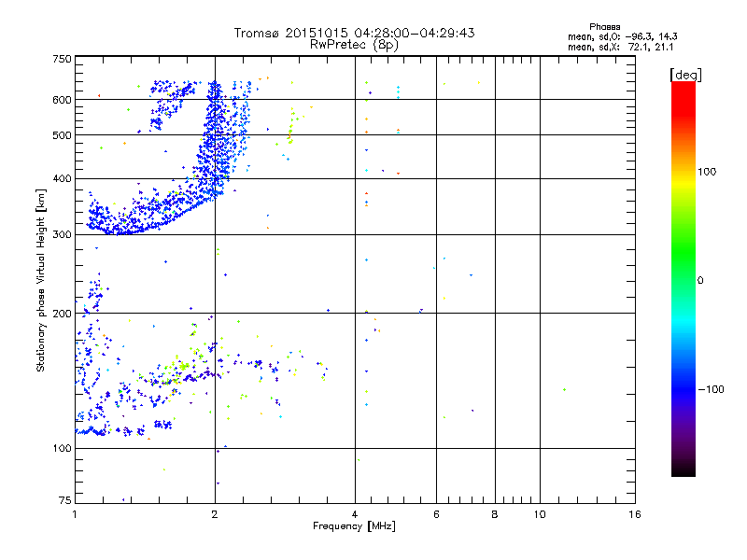
Task: Select the 'RwPretec (8p)' subtitle text
Action: coord(354,45)
